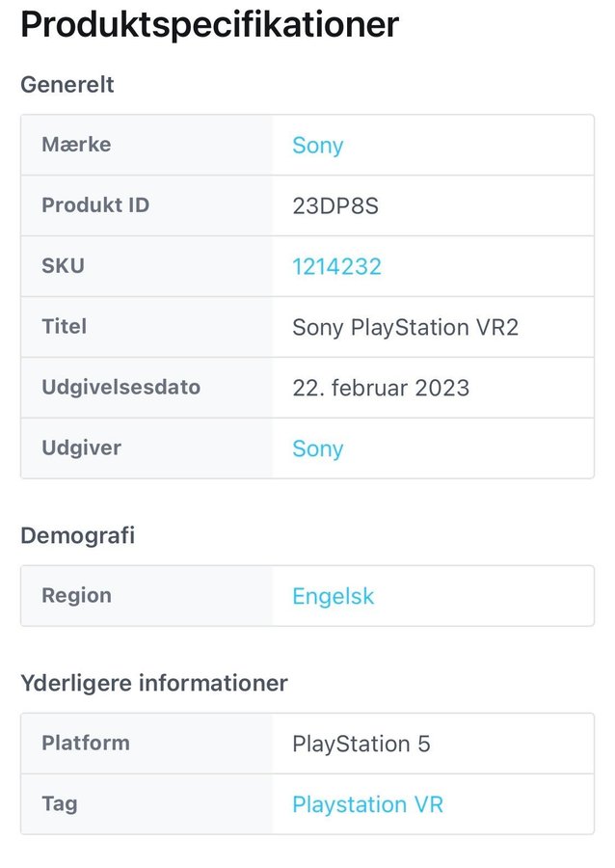The height and width of the screenshot is (868, 615).
Task: Follow the Engelsk region link
Action: coord(333,596)
